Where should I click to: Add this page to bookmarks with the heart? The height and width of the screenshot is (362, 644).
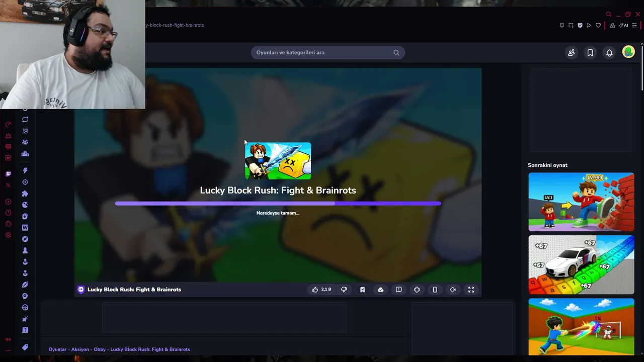tap(598, 25)
